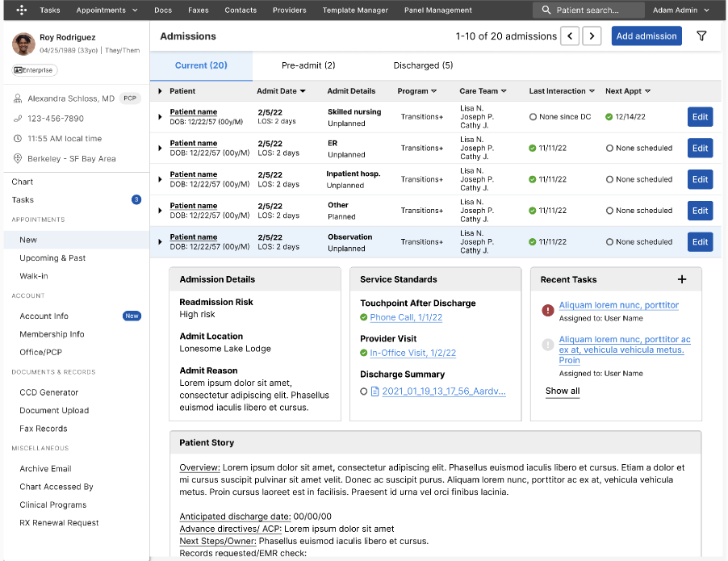Click the PCP badge beside provider name
The image size is (728, 561).
130,98
